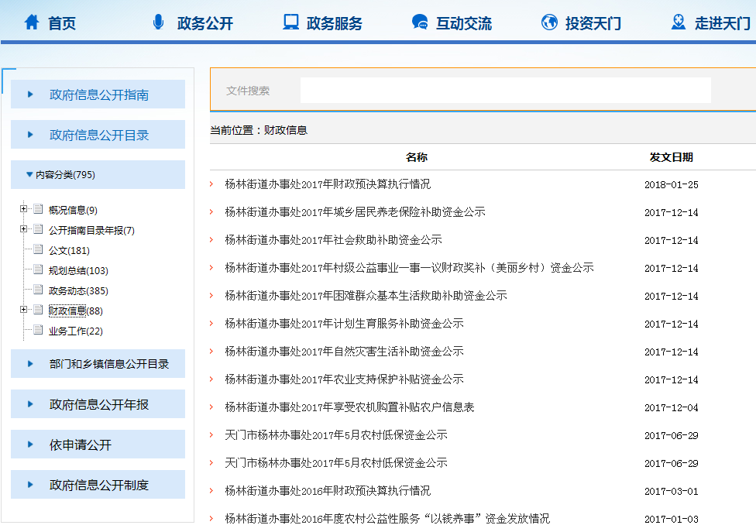Open the 部门和乡镇信息公开目录 sidebar item

[x=108, y=364]
